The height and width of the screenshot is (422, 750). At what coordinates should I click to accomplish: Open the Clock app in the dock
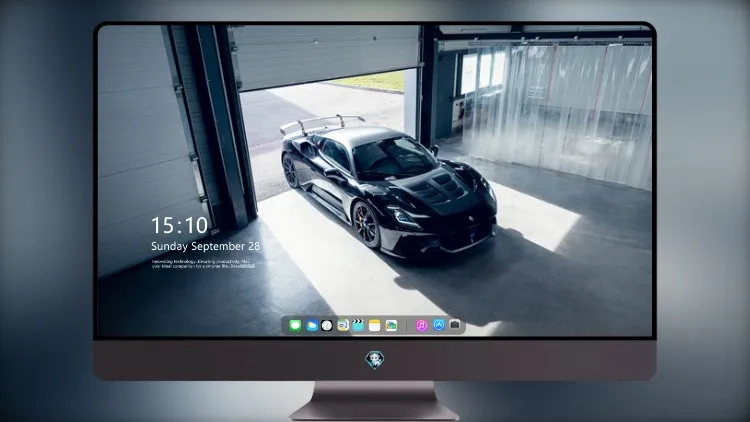[x=327, y=326]
